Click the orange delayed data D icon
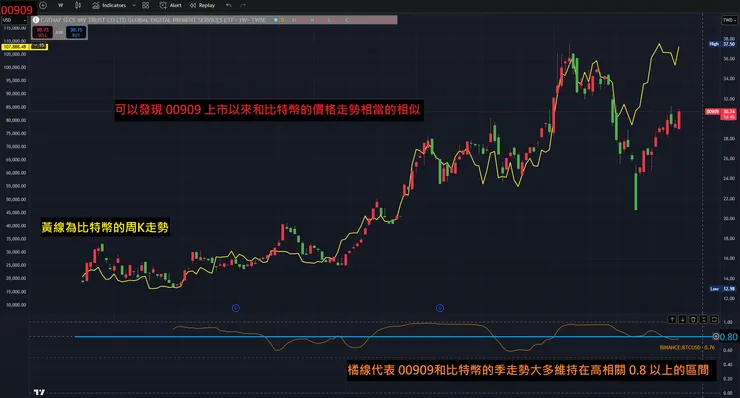 pyautogui.click(x=282, y=20)
